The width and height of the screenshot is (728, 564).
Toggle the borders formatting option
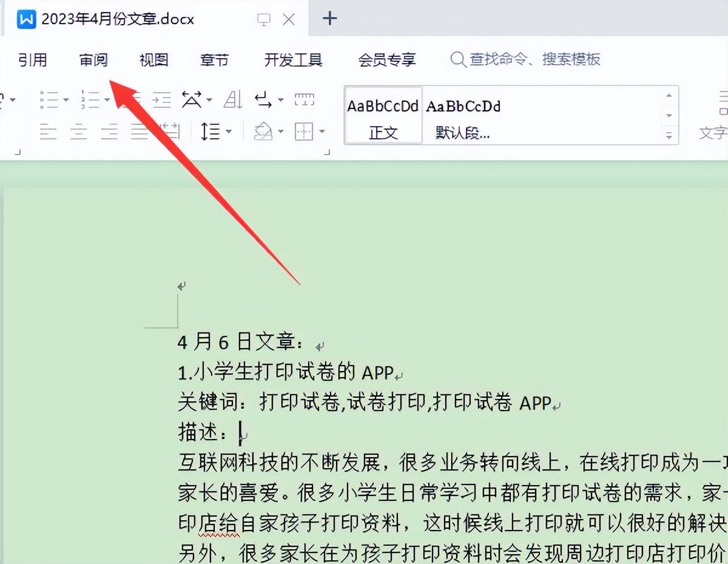(305, 131)
